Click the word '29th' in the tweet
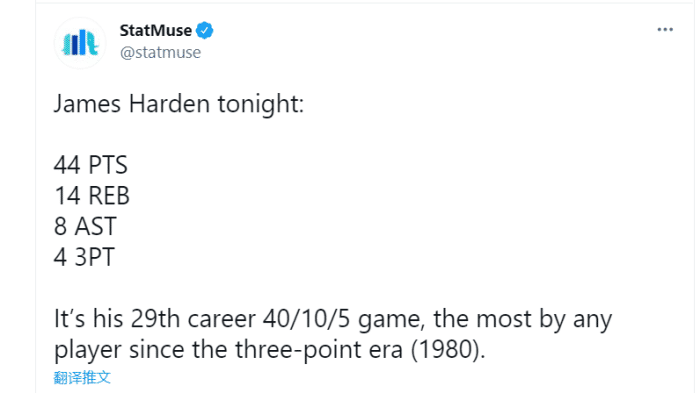This screenshot has width=700, height=393. coord(155,319)
